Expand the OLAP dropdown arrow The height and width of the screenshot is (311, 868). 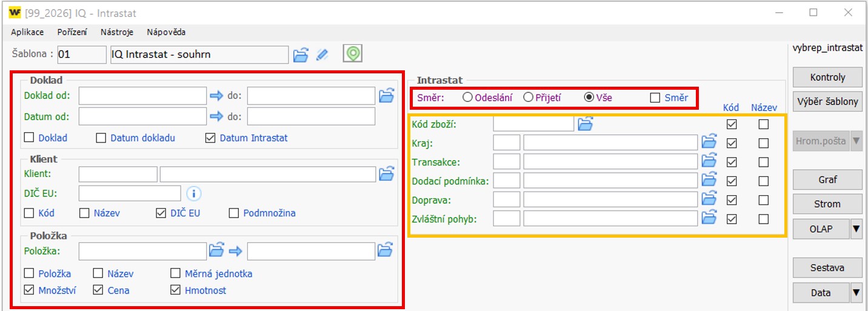point(856,229)
